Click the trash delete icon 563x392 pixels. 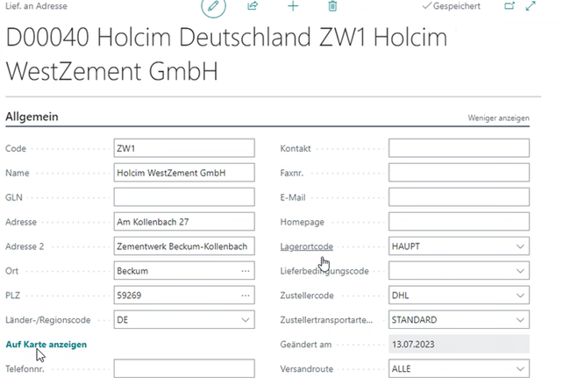tap(332, 6)
